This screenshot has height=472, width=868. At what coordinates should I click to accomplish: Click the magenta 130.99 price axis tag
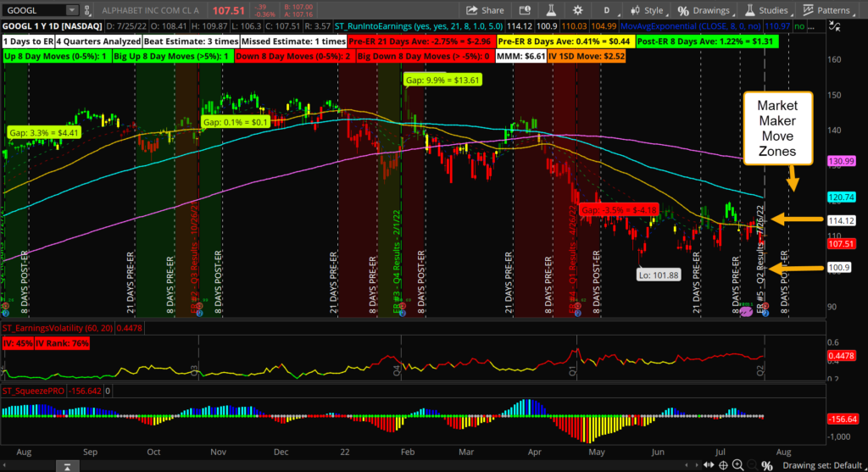click(x=841, y=161)
